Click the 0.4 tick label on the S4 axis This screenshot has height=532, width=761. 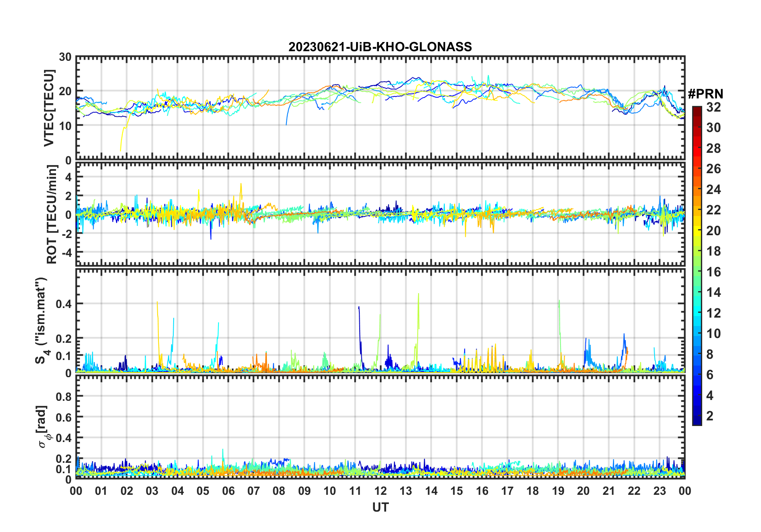64,304
